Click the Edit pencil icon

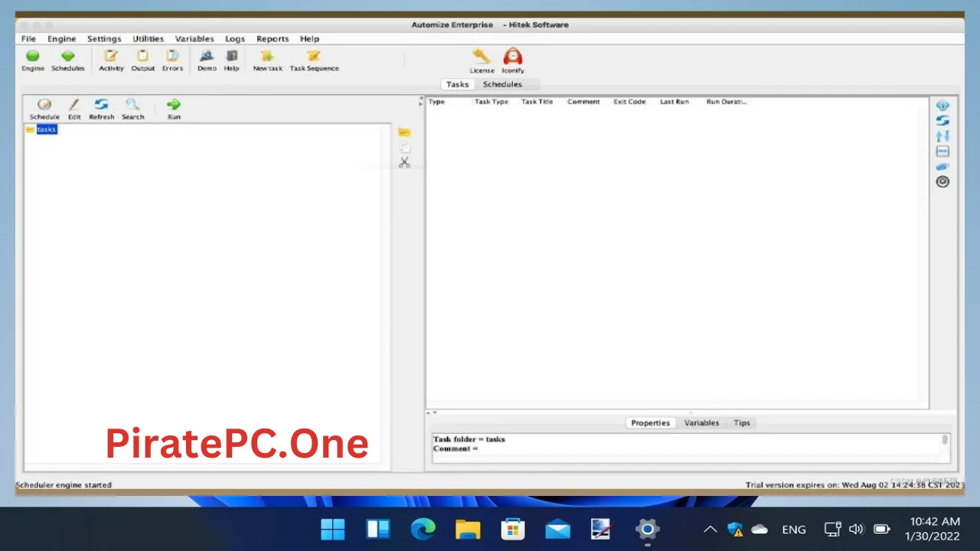coord(74,105)
